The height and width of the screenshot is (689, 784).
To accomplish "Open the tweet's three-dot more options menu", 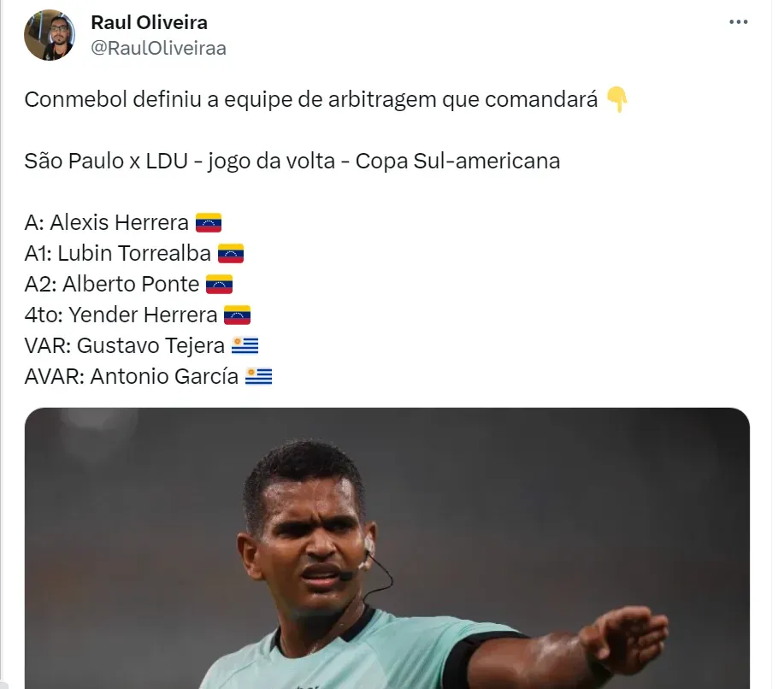I will 739,23.
